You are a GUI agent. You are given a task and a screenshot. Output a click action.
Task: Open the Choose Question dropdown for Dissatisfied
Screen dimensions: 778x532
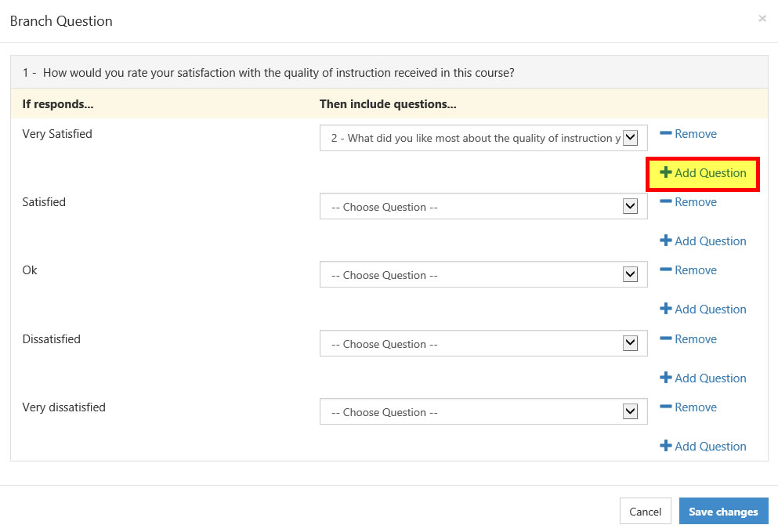click(x=630, y=343)
